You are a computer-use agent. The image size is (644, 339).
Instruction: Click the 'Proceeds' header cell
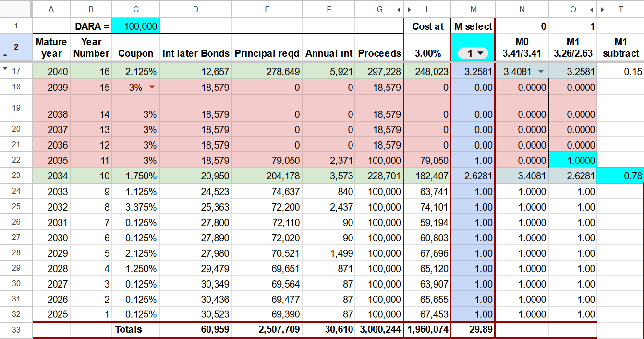(x=379, y=48)
